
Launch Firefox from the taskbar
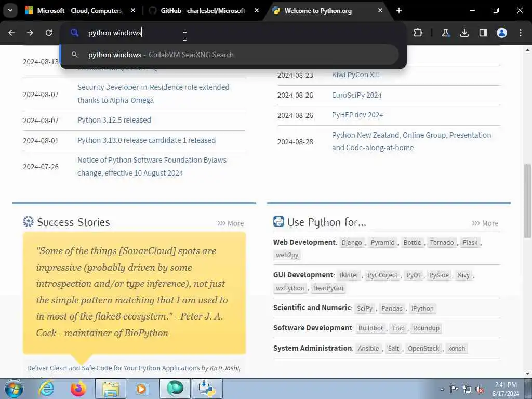point(78,389)
